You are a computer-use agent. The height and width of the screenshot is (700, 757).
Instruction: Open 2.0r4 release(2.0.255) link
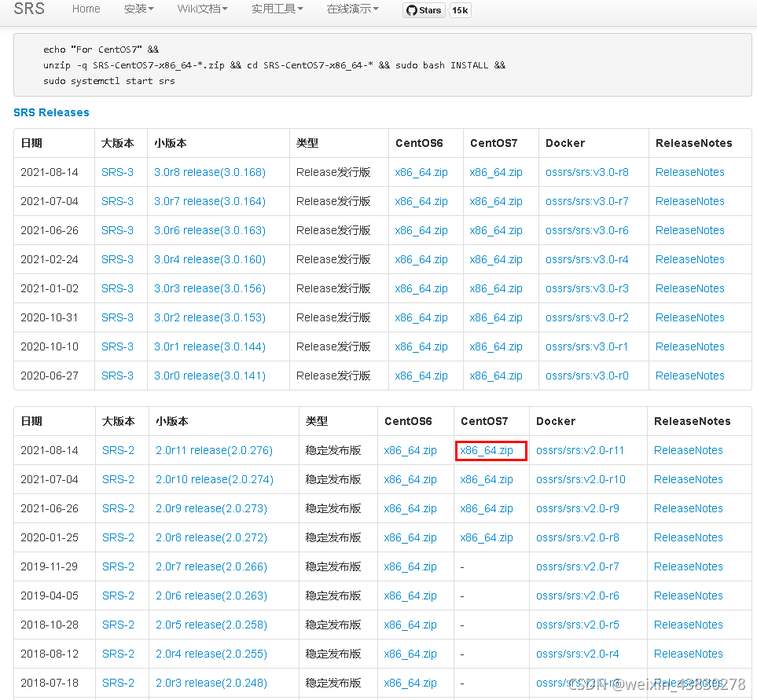tap(211, 654)
